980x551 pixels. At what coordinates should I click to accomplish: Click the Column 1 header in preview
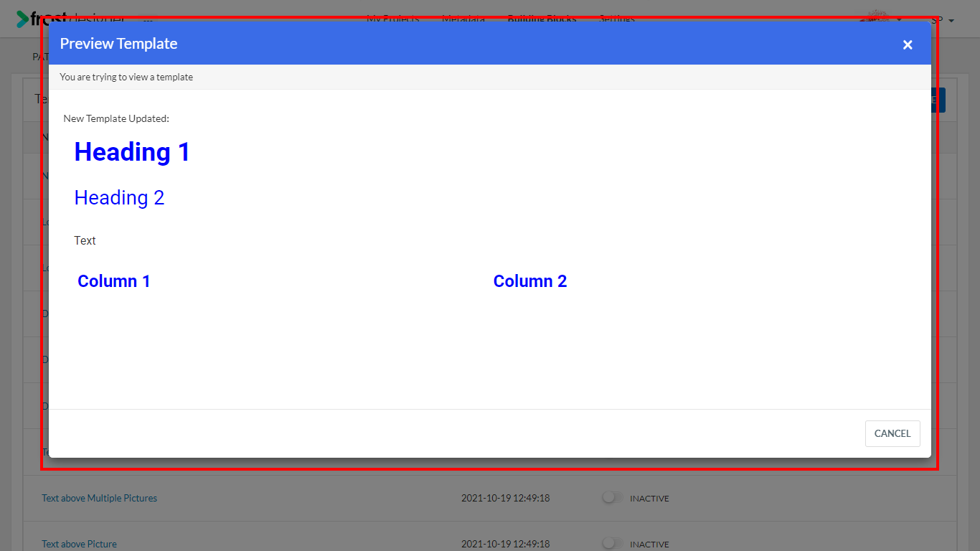click(114, 281)
